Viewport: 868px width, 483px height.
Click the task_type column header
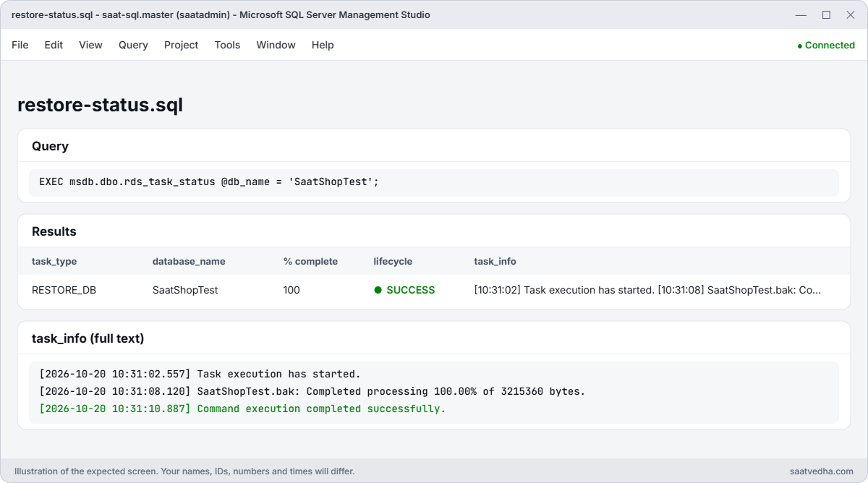pyautogui.click(x=54, y=261)
